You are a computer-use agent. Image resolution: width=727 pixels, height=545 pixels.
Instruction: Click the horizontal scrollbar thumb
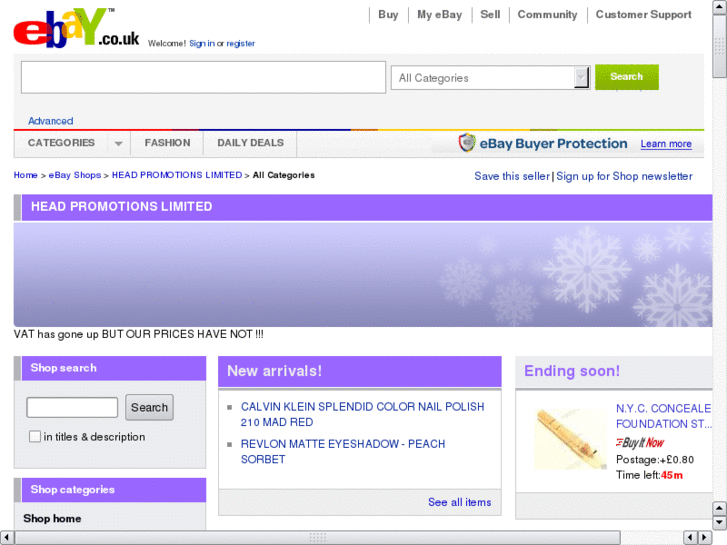point(318,537)
